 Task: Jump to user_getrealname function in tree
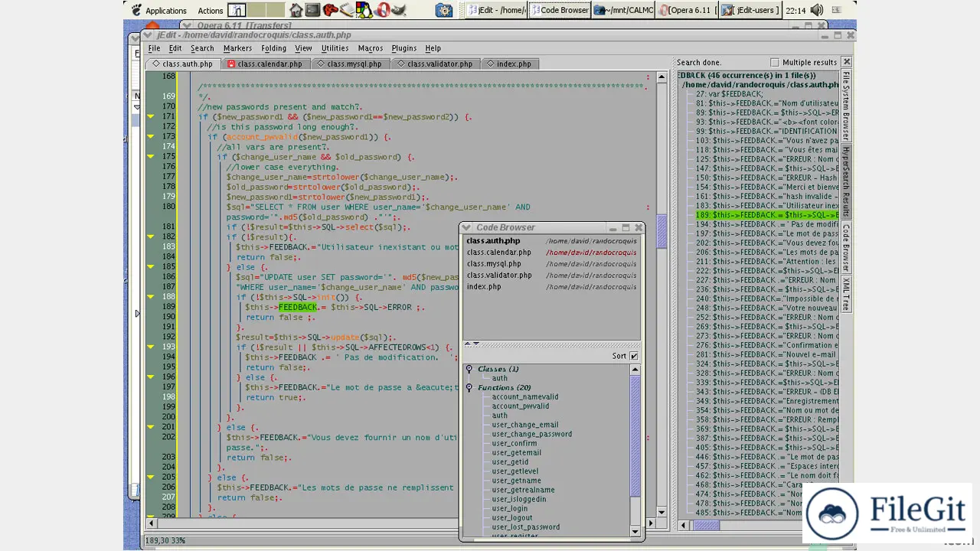point(523,490)
